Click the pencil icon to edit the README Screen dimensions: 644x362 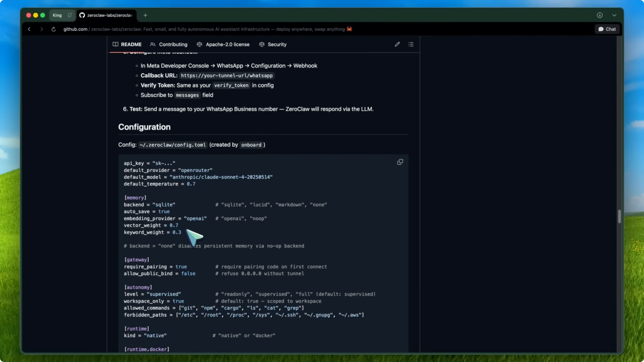point(397,44)
